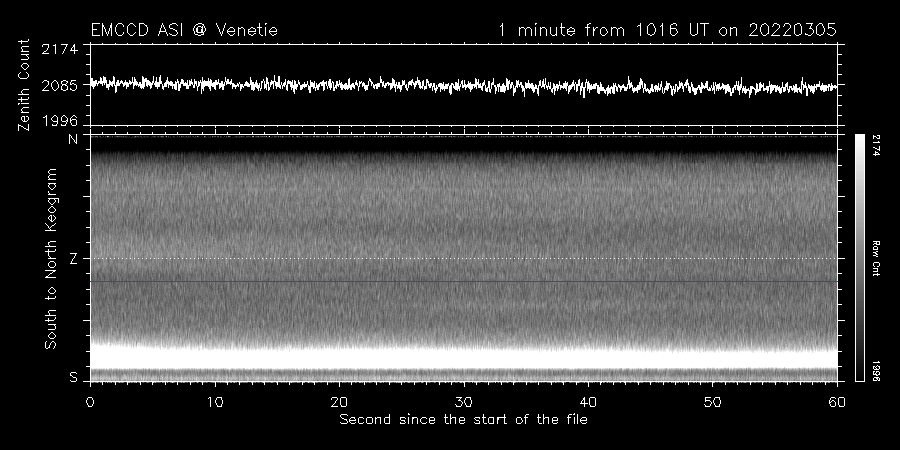Click the 'Zenith Count' axis label
The height and width of the screenshot is (450, 900).
(24, 85)
